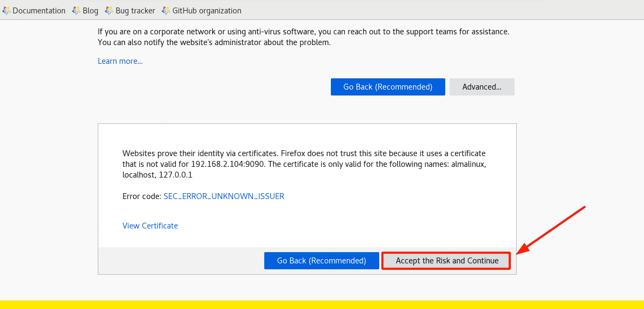Viewport: 644px width, 309px height.
Task: Choose Accept the Risk and Continue
Action: [x=447, y=261]
